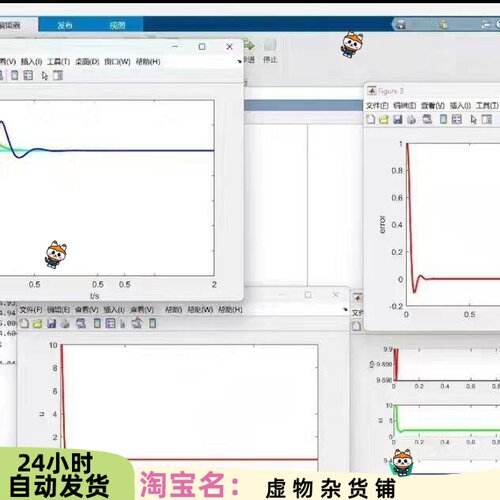The width and height of the screenshot is (500, 500).
Task: Click link plot icon in Figure 3 toolbar
Action: (427, 119)
